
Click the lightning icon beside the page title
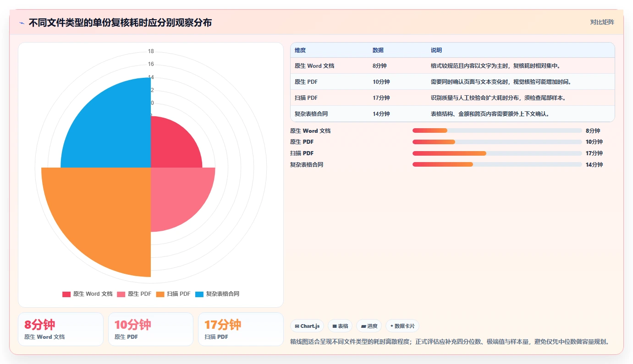(22, 23)
